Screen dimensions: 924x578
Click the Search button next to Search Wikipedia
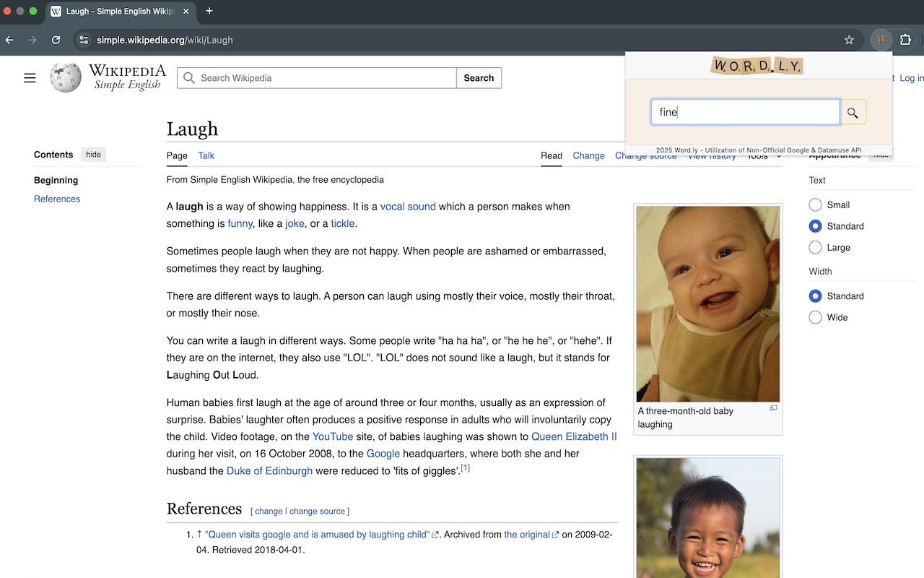[x=479, y=77]
